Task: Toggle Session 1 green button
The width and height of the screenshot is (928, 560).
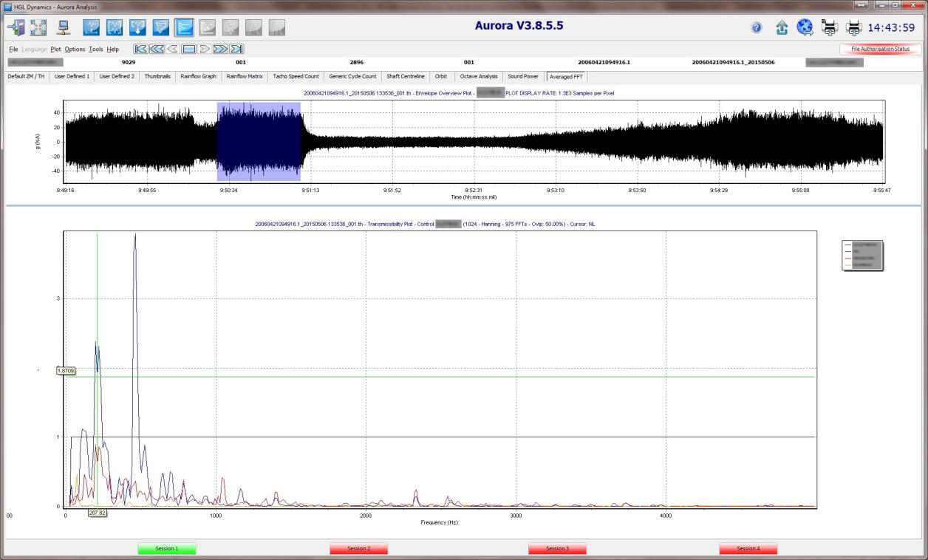Action: 167,549
